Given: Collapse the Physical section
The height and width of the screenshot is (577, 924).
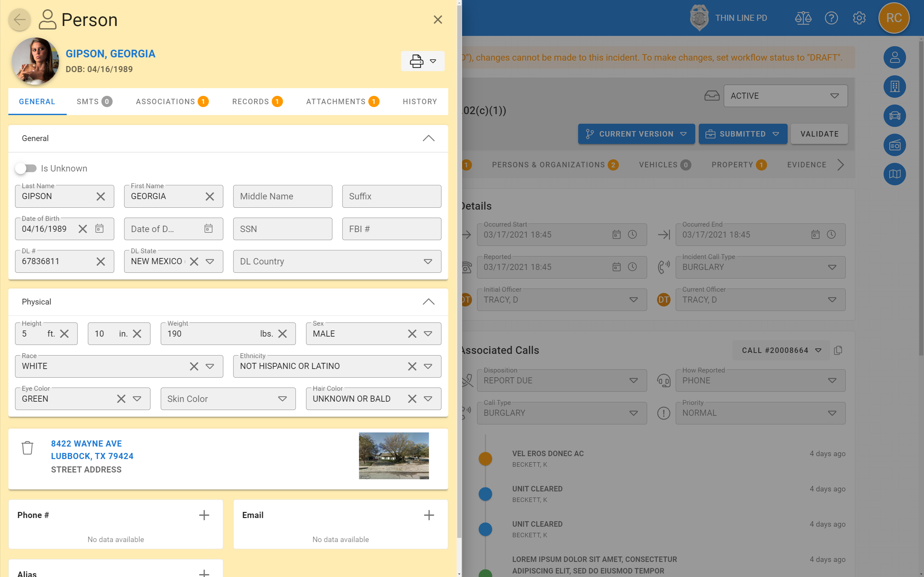Looking at the screenshot, I should point(428,301).
